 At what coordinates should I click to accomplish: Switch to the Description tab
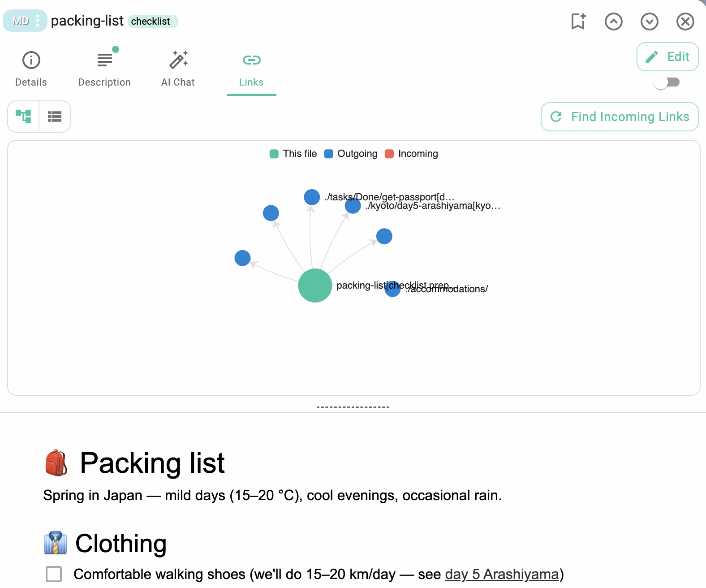click(x=104, y=69)
